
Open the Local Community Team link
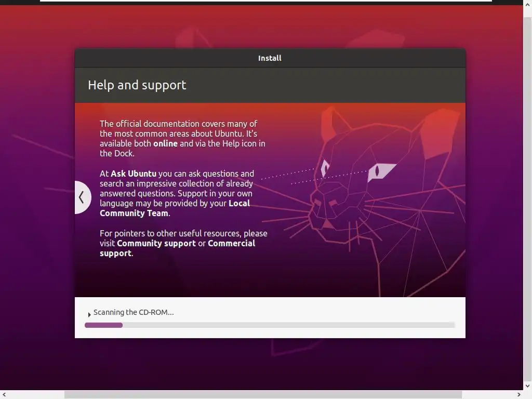(x=175, y=208)
